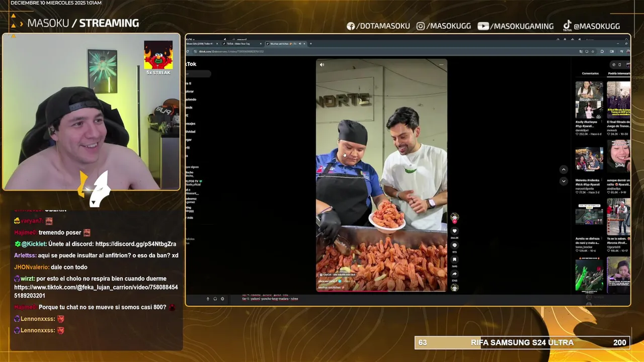The image size is (644, 362).
Task: Click the @Kicklet bot name in chat
Action: 34,244
